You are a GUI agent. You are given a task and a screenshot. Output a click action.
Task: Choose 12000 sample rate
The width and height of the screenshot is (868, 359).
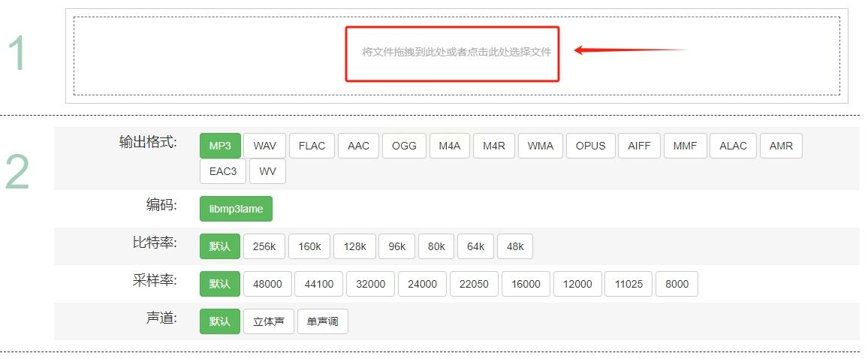pos(577,284)
